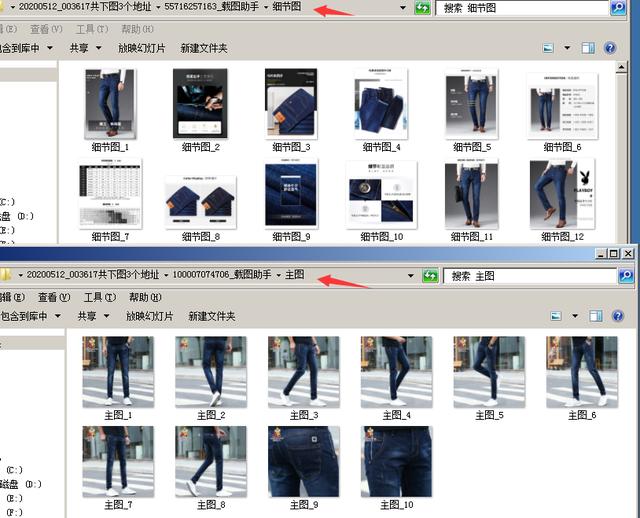This screenshot has width=640, height=518.
Task: Select thumbnail 主图_6
Action: point(582,372)
